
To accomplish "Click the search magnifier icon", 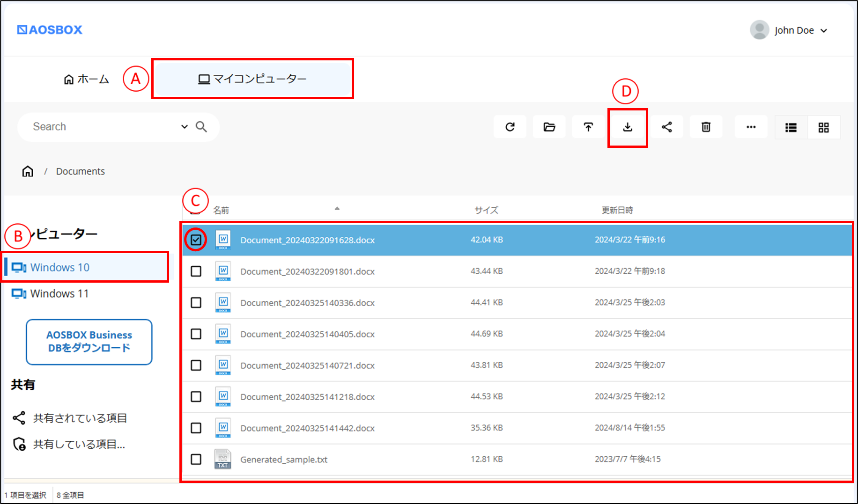I will coord(201,127).
